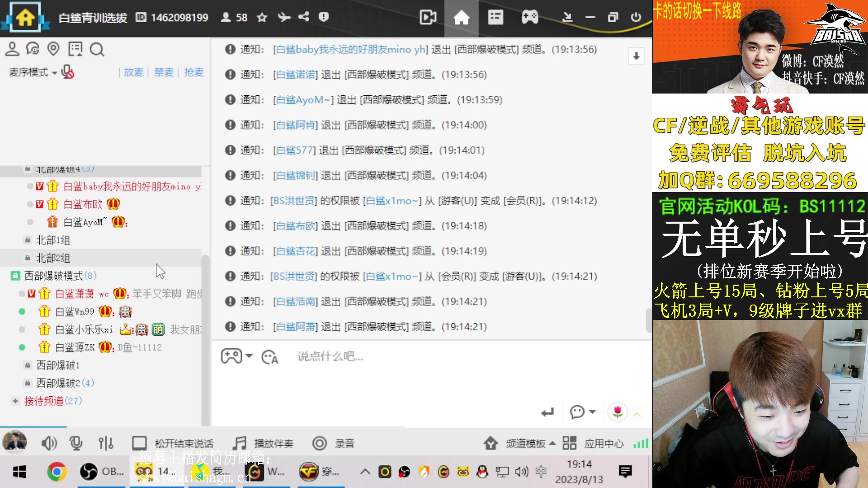868x488 pixels.
Task: Open the Windows Start menu
Action: pos(19,472)
